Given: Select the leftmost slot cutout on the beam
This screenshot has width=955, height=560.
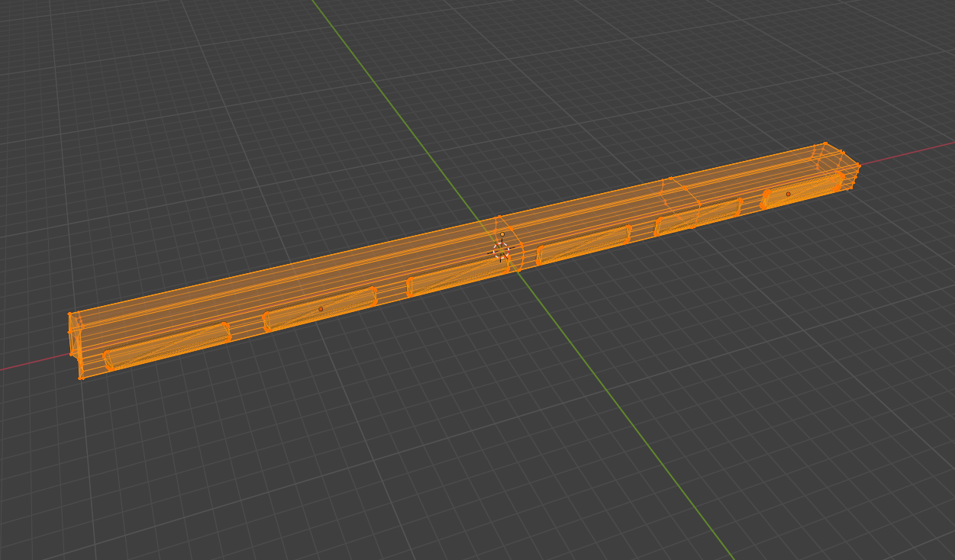Looking at the screenshot, I should [x=166, y=347].
